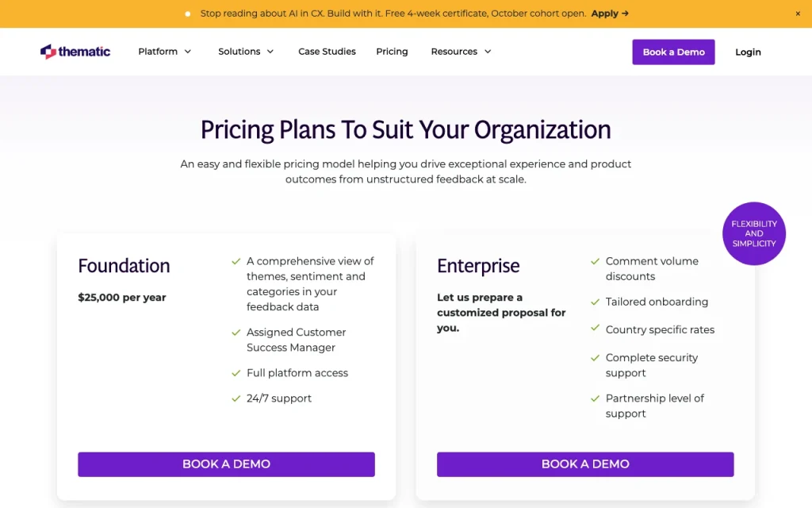The height and width of the screenshot is (508, 812).
Task: Book a demo for Foundation plan
Action: click(226, 464)
